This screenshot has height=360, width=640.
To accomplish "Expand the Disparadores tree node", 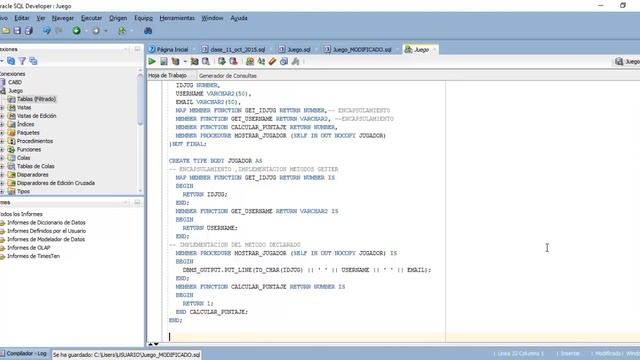I will tap(2, 175).
